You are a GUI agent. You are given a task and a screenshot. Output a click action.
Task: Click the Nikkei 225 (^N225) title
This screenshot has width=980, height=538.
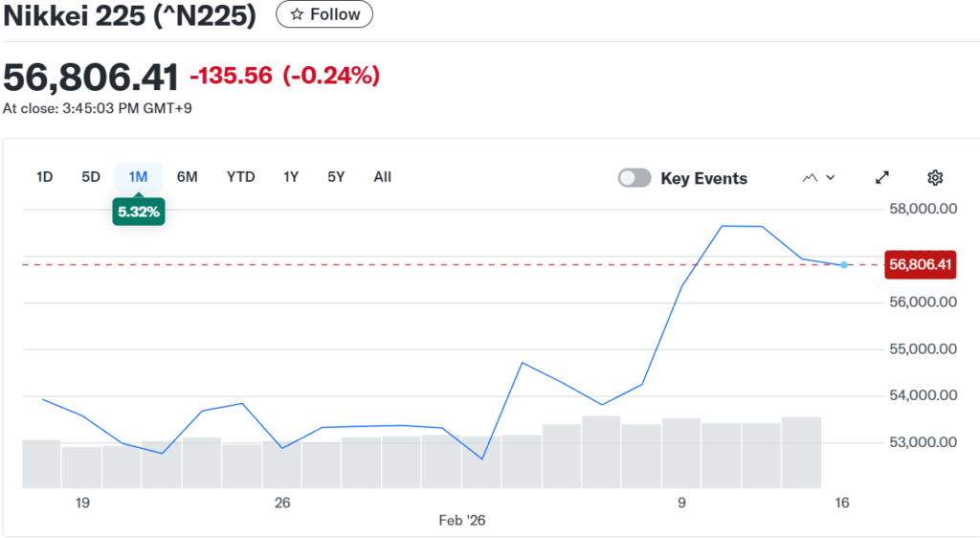coord(130,15)
